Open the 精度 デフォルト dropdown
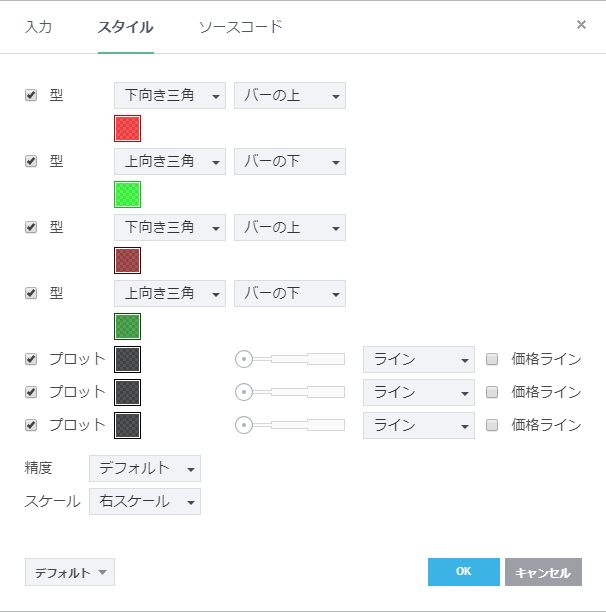 click(145, 468)
